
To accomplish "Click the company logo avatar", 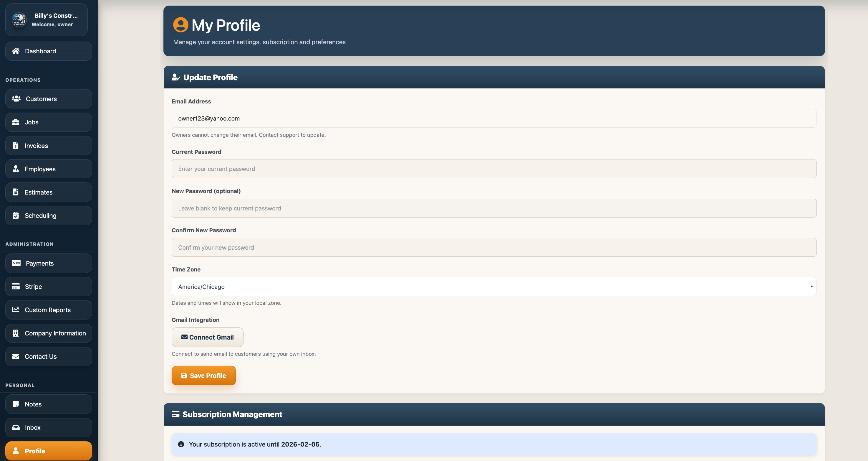I will pyautogui.click(x=19, y=20).
